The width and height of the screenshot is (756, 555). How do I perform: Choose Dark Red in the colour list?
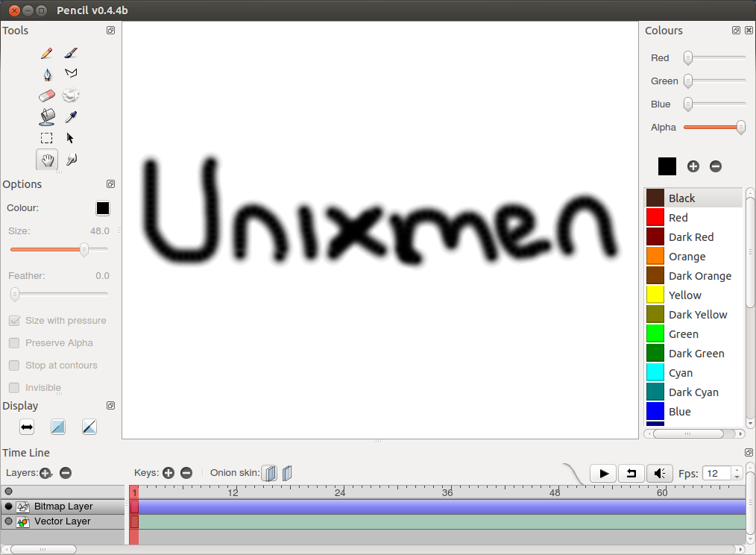click(x=693, y=237)
